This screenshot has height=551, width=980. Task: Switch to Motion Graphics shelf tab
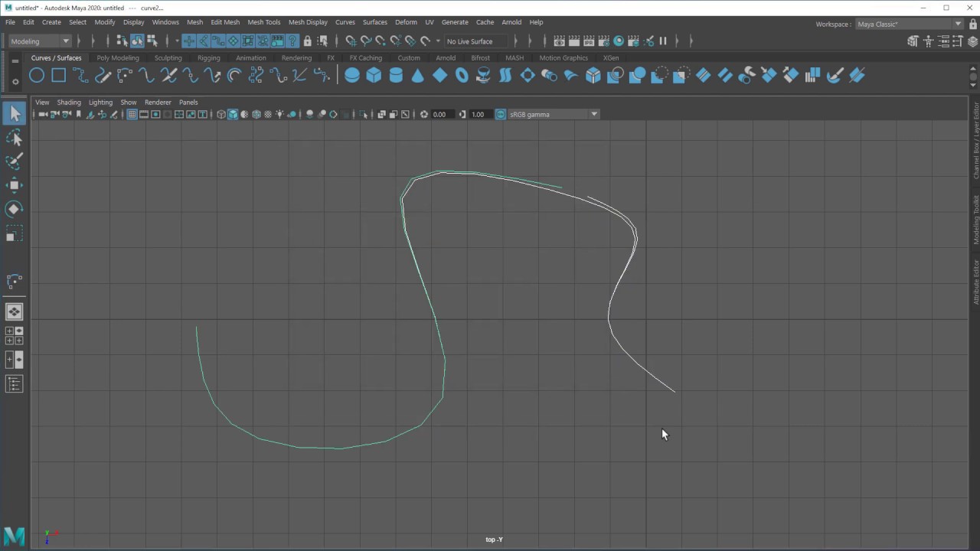tap(563, 58)
